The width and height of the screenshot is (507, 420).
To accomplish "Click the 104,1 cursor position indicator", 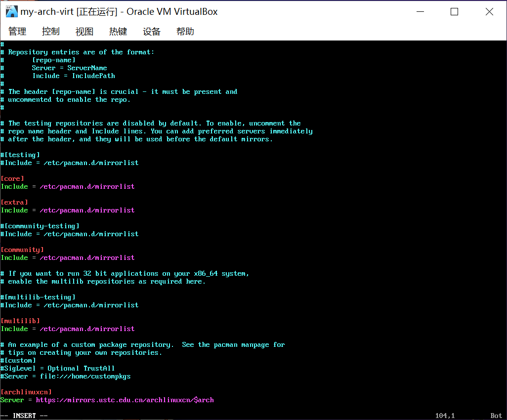I will (x=444, y=416).
